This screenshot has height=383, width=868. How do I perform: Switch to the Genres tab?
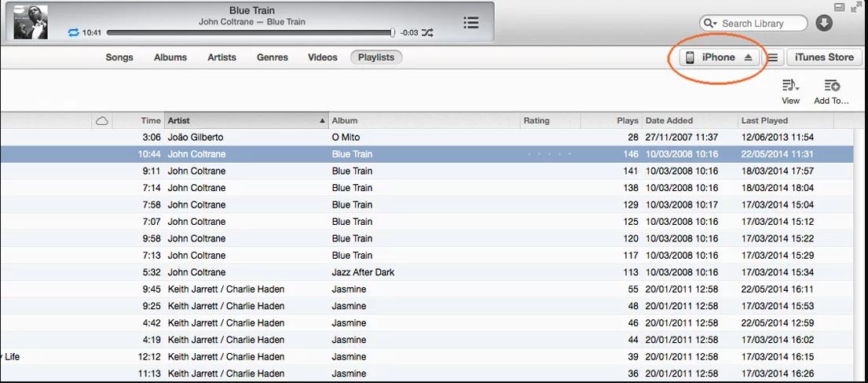[273, 57]
